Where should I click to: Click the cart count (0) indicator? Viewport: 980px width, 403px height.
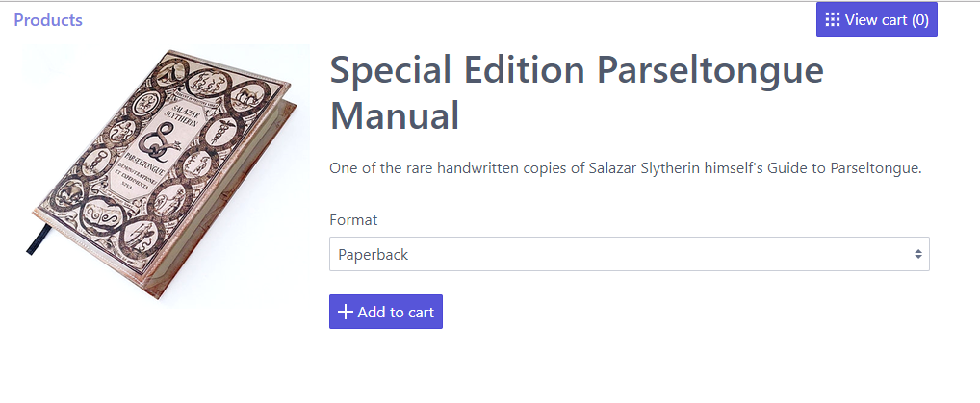920,20
